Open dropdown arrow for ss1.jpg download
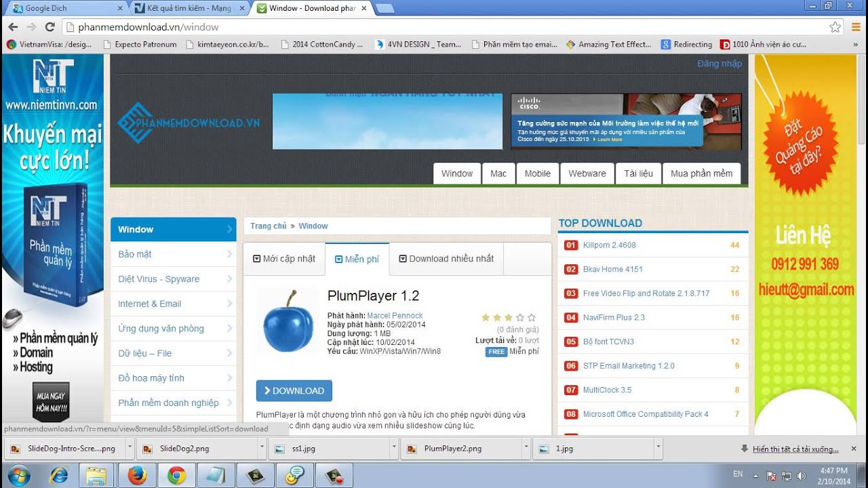The height and width of the screenshot is (488, 868). click(394, 448)
